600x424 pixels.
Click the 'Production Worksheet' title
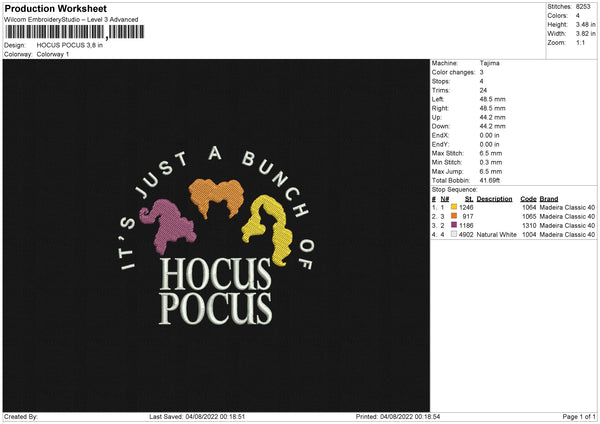56,8
